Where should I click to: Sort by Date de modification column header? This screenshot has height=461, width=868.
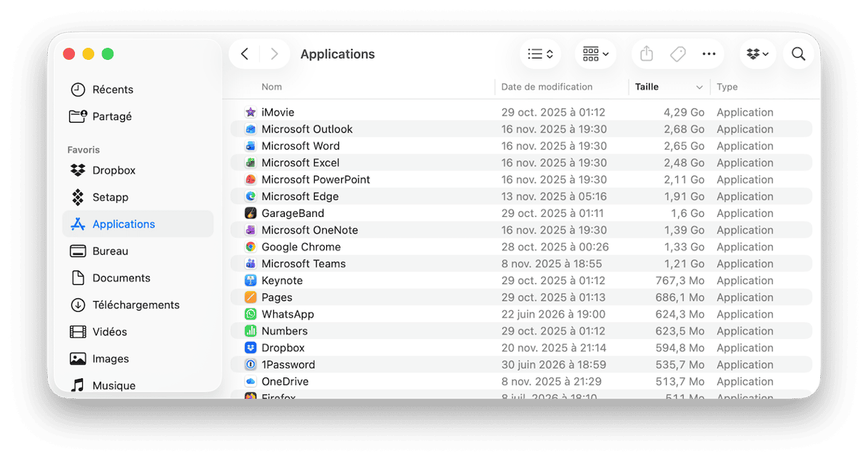coord(547,87)
